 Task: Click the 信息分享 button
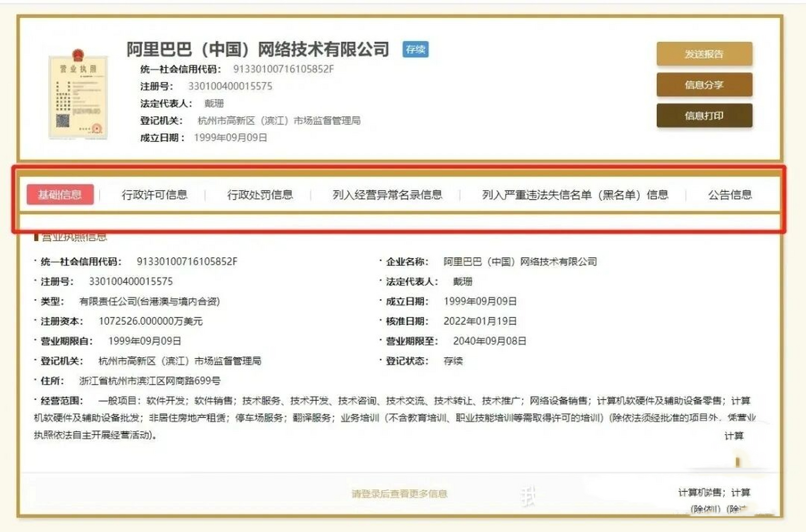704,85
